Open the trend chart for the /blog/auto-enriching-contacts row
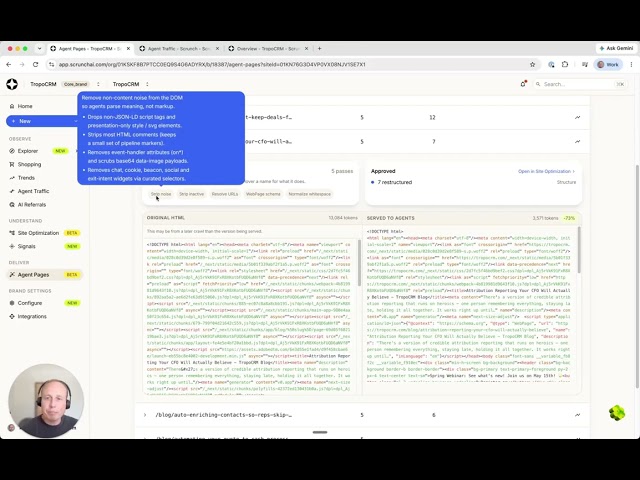The image size is (640, 480). tap(578, 415)
